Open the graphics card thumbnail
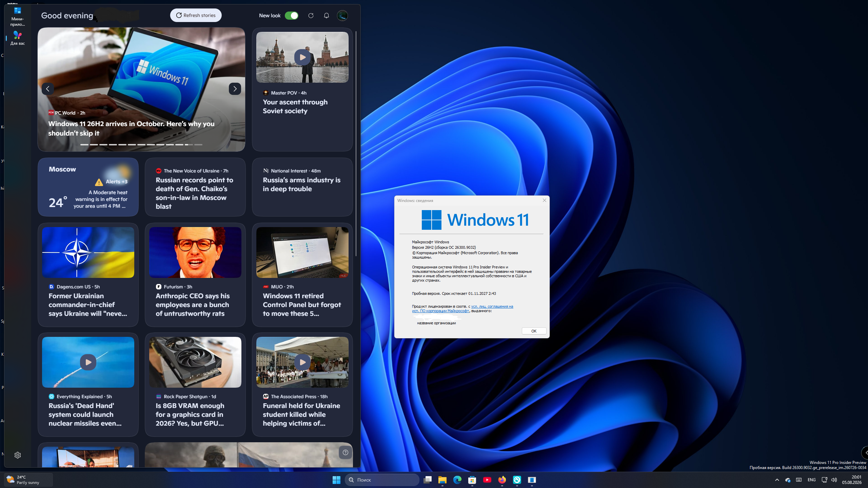 (x=195, y=362)
